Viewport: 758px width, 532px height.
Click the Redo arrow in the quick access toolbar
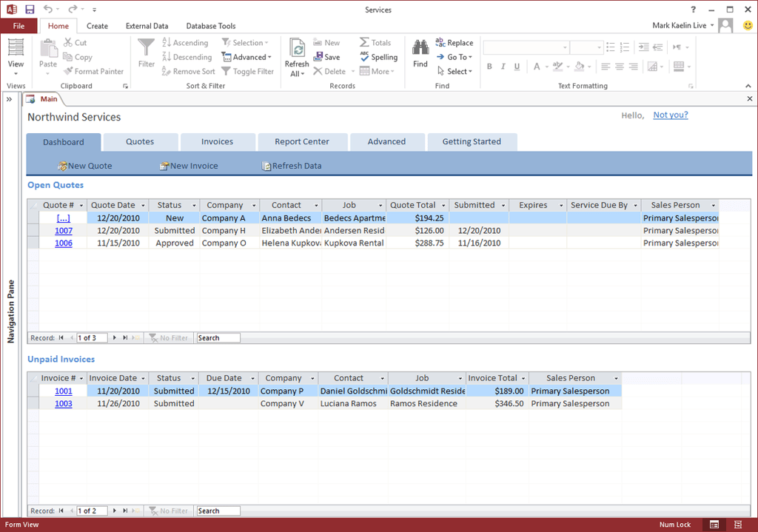[x=73, y=9]
